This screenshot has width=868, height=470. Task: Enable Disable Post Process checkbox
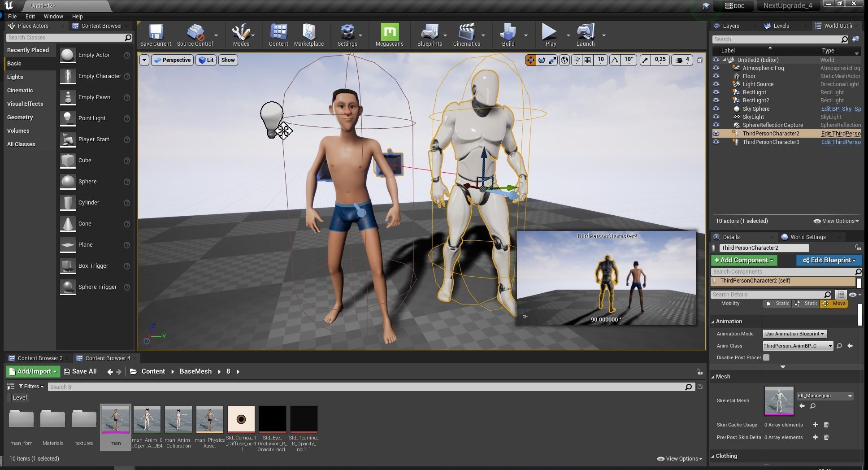766,357
